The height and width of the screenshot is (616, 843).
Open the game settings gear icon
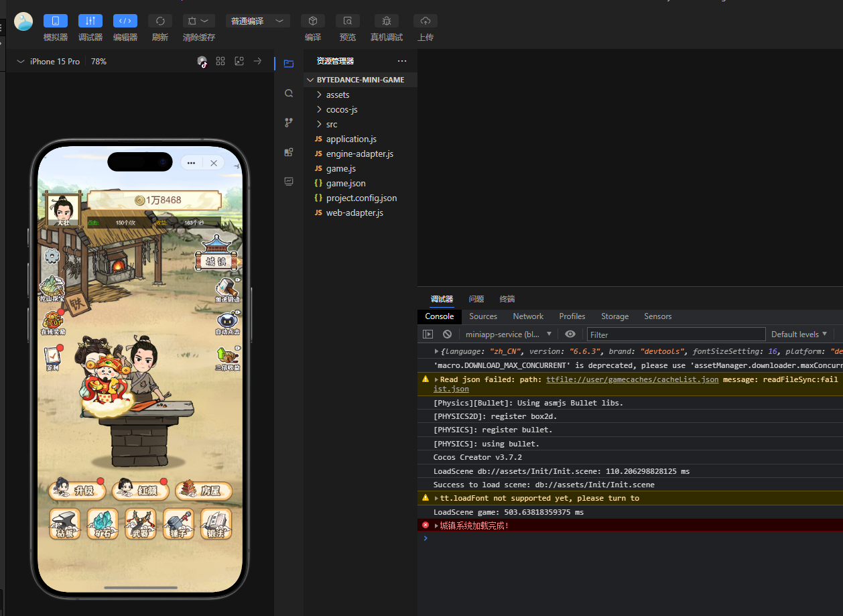pos(51,255)
